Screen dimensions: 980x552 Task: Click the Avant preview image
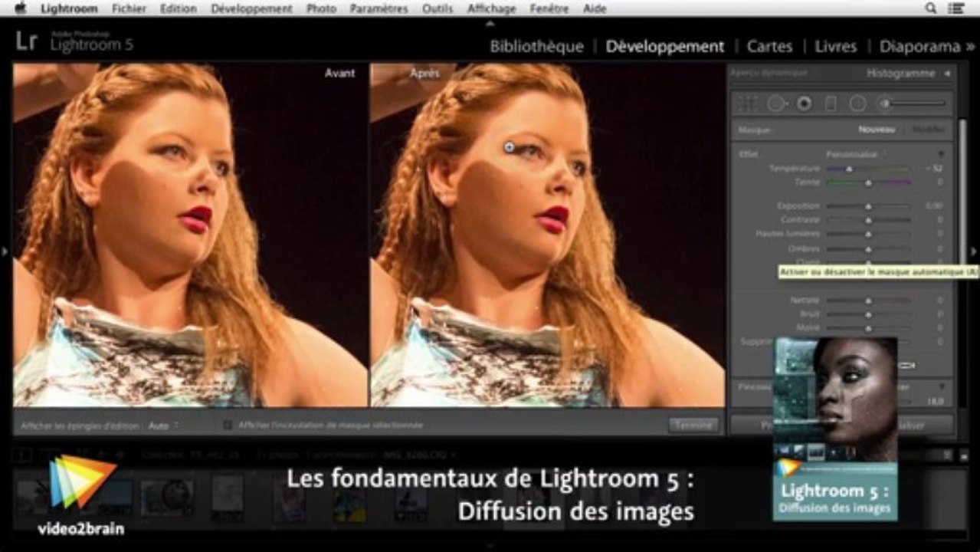tap(191, 235)
